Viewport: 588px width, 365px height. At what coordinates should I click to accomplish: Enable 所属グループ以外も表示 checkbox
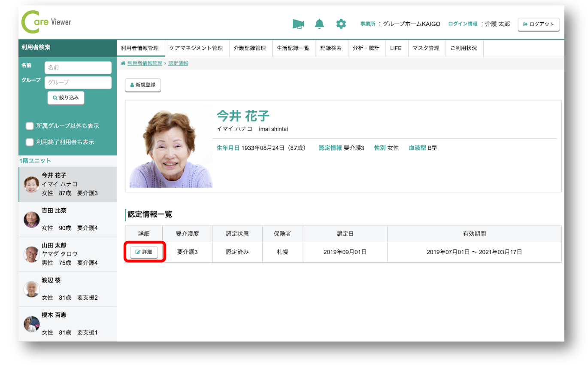click(x=30, y=126)
